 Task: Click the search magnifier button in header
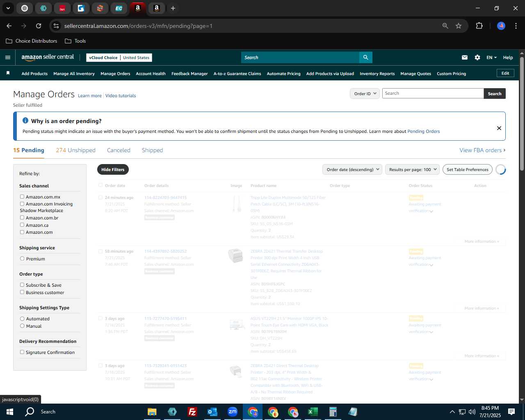coord(365,57)
